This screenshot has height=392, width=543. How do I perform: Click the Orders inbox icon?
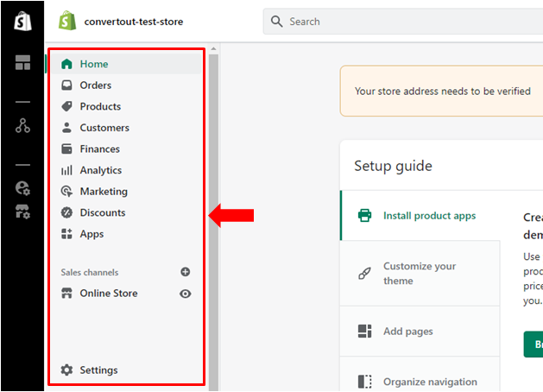tap(66, 85)
